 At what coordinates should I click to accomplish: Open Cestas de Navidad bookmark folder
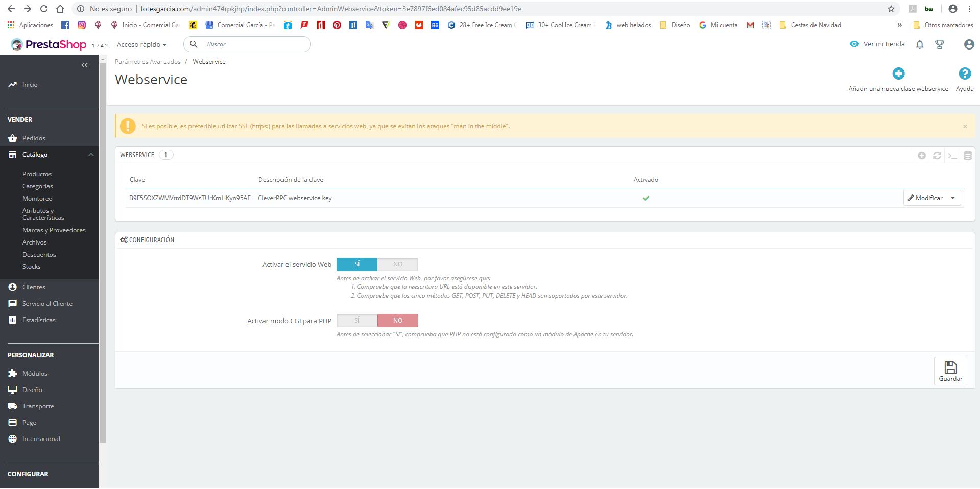point(810,25)
